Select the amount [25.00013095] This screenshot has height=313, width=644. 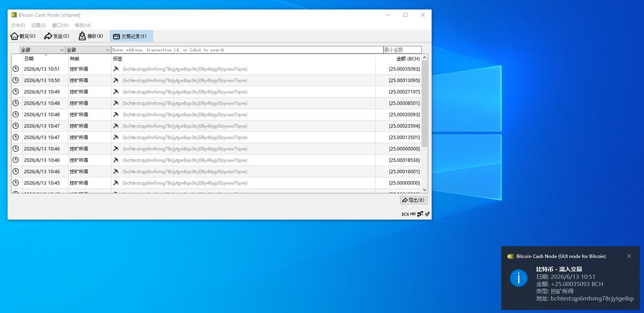click(x=404, y=80)
